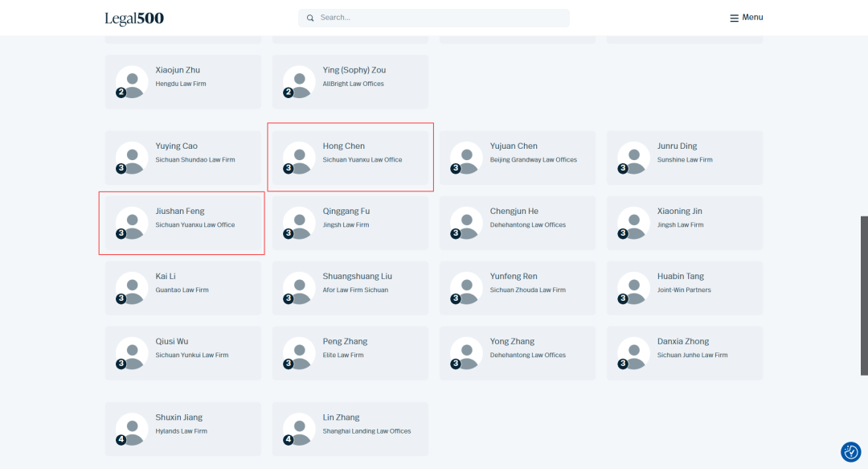
Task: Click Xiaojun Zhu's avatar icon
Action: tap(132, 81)
